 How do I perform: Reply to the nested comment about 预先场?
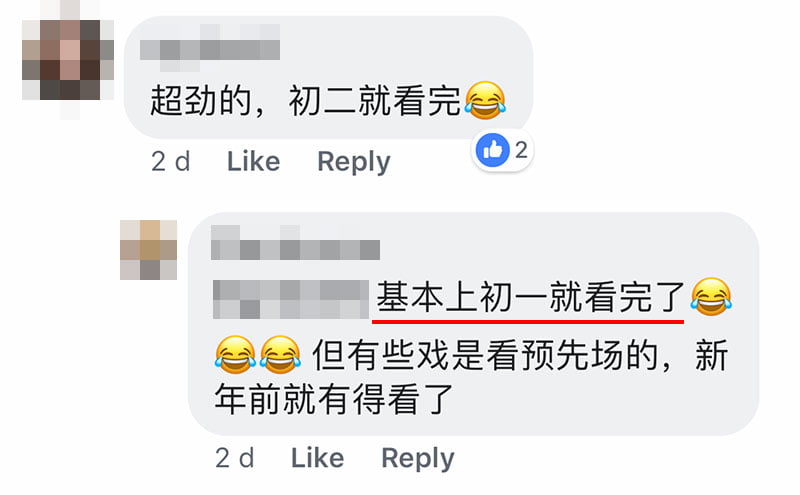tap(417, 458)
